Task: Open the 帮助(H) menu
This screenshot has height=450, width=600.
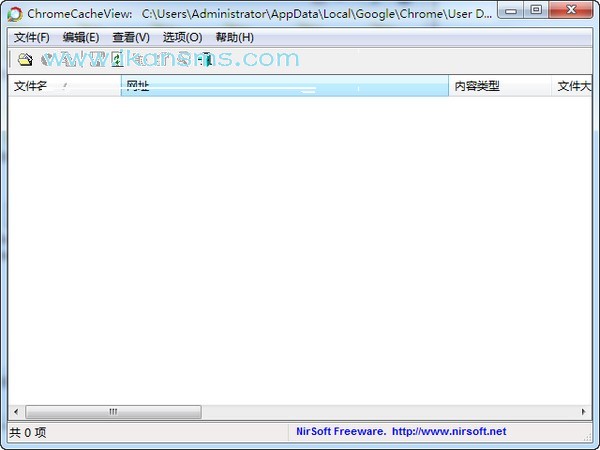Action: click(235, 38)
